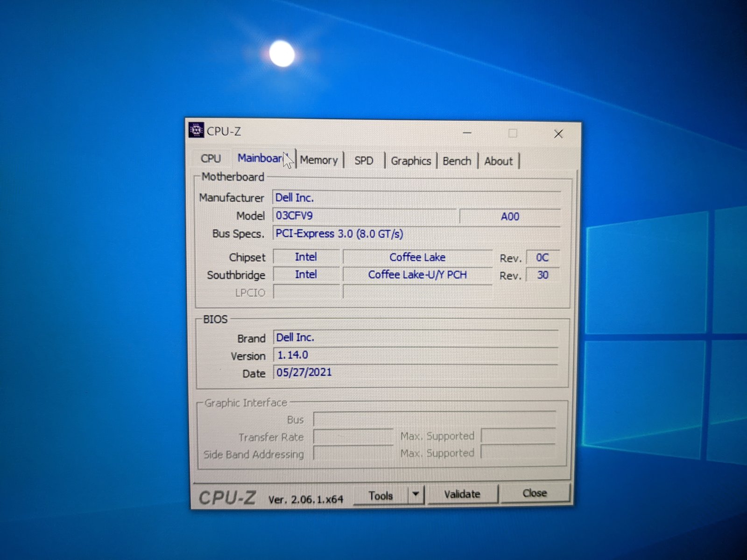This screenshot has height=560, width=747.
Task: Click the Southbridge vendor Intel field
Action: point(306,275)
